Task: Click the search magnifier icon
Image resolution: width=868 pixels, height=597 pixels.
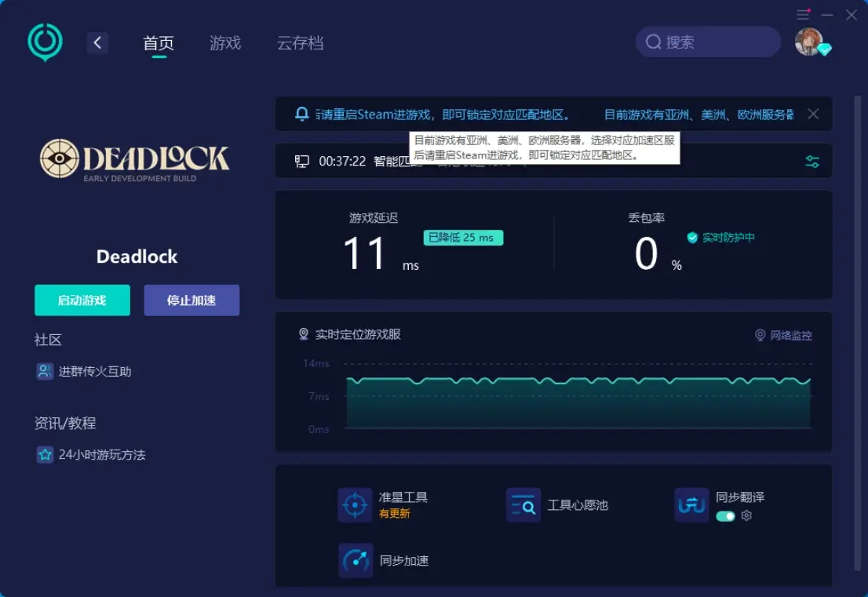Action: pyautogui.click(x=653, y=42)
